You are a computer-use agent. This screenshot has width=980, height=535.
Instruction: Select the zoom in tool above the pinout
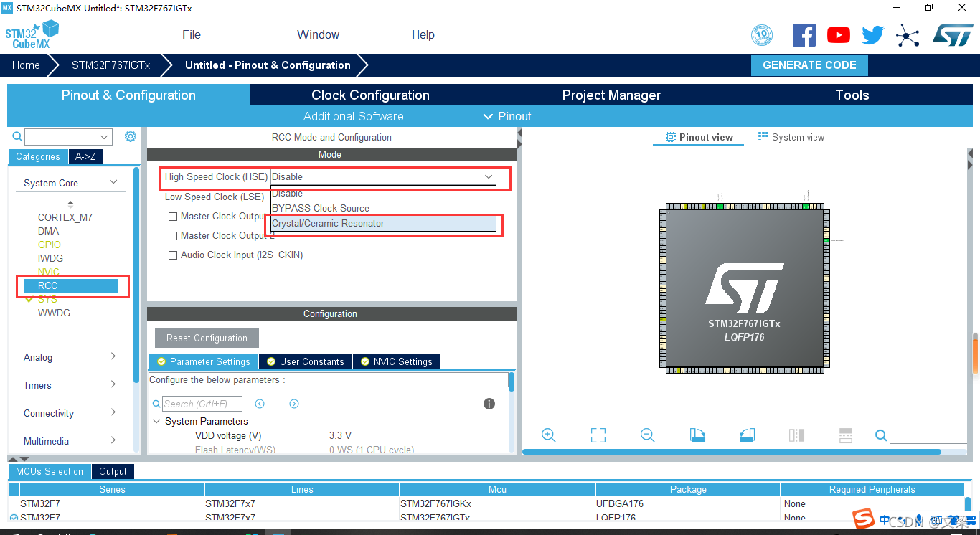pyautogui.click(x=548, y=435)
